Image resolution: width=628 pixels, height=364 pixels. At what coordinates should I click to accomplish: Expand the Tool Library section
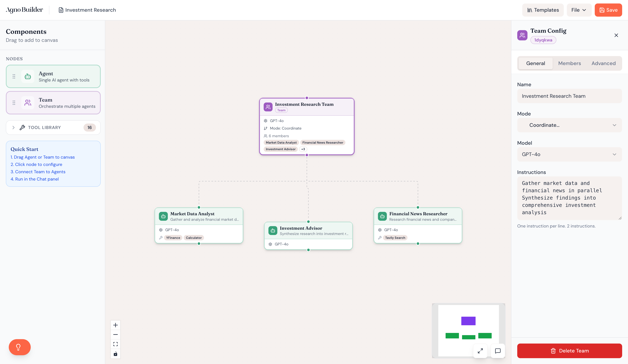click(53, 127)
